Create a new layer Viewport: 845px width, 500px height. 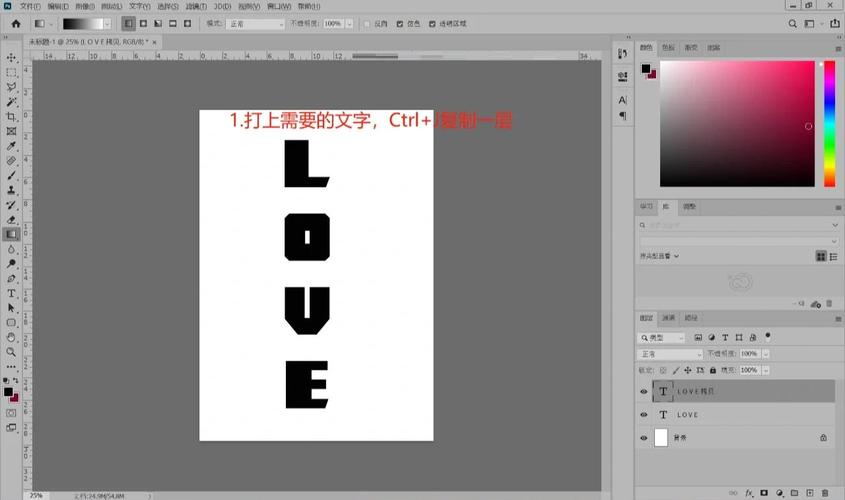pyautogui.click(x=809, y=493)
